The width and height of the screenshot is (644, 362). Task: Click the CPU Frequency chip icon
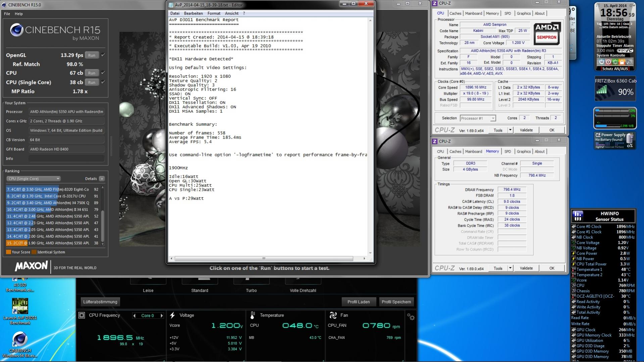pos(82,315)
